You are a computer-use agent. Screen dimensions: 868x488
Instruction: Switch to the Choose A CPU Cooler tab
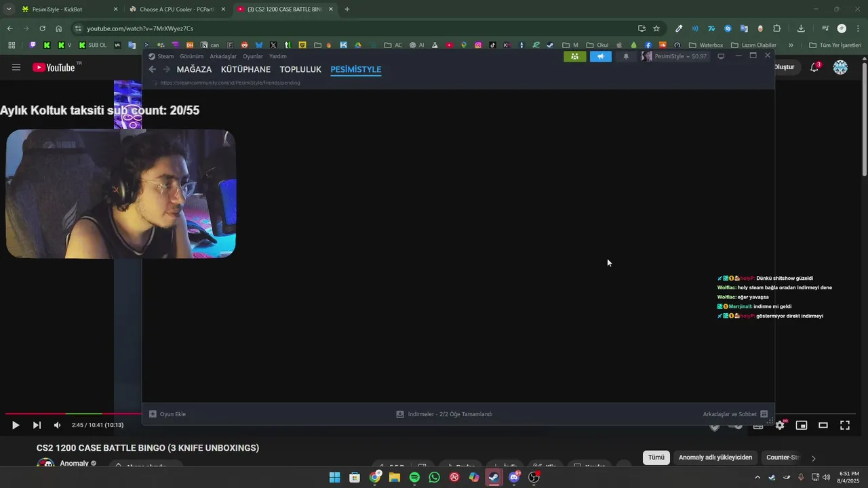coord(178,9)
